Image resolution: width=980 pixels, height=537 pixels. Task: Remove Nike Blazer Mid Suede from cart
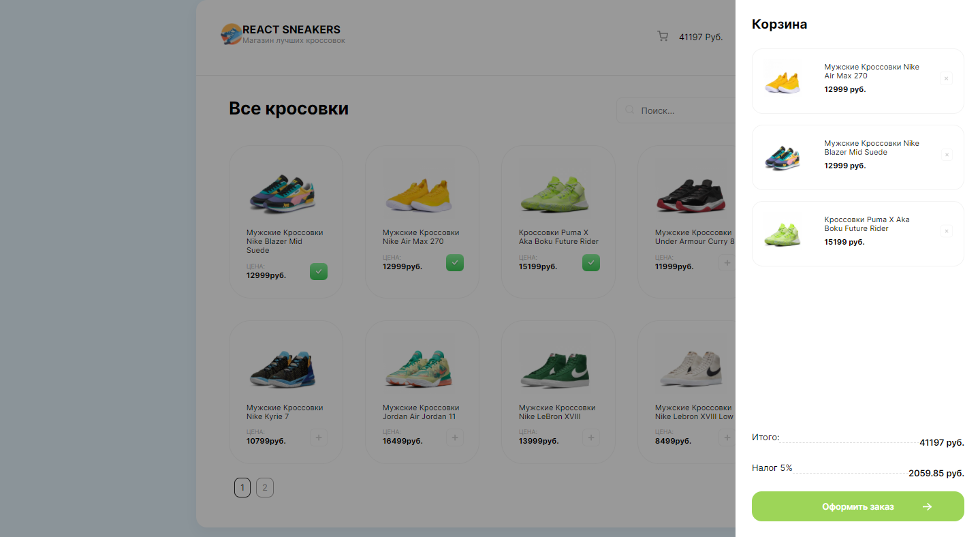tap(946, 155)
